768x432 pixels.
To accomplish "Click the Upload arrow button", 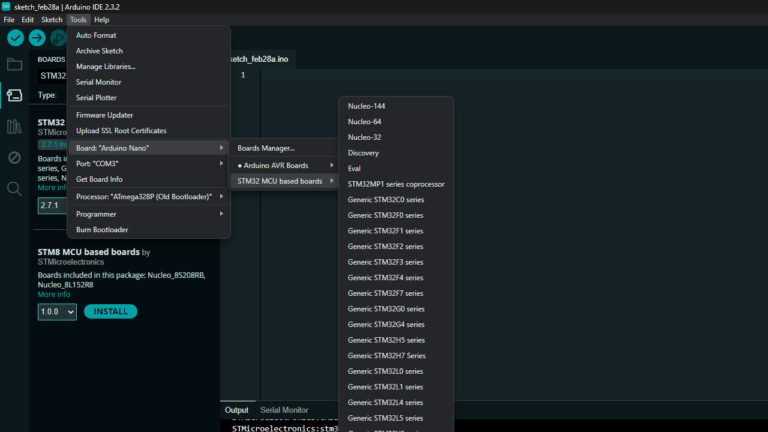I will 37,38.
